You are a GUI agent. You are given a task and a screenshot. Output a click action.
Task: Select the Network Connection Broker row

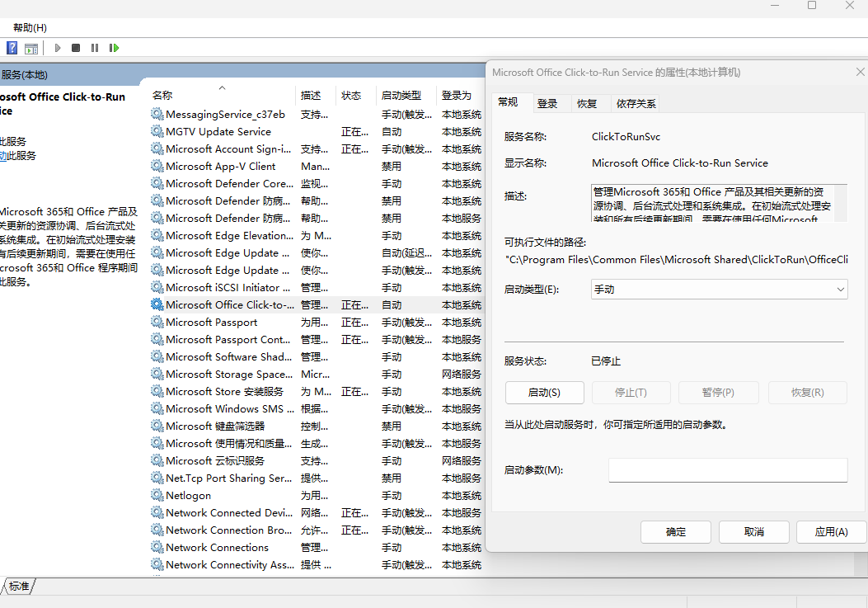(316, 530)
